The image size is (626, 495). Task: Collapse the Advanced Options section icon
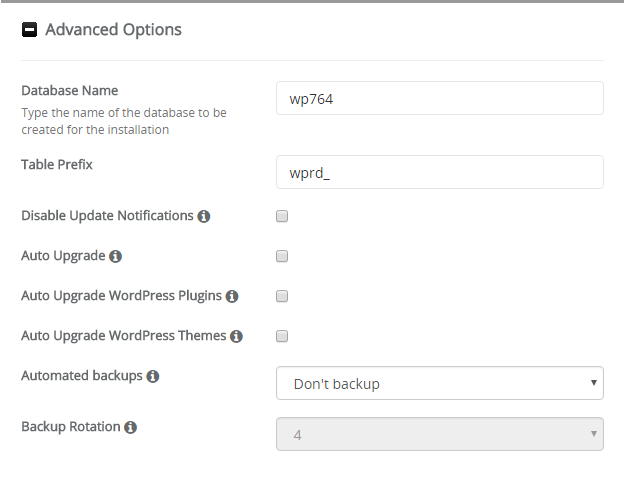click(x=29, y=30)
